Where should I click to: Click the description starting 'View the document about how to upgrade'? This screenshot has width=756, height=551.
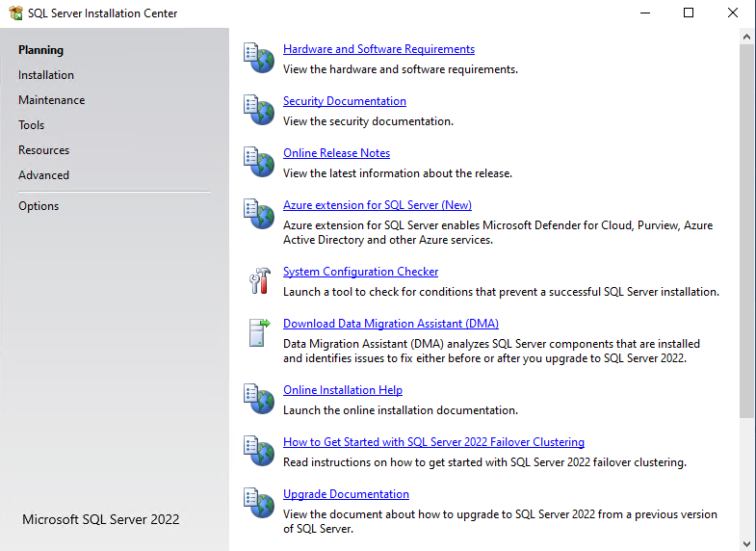[500, 522]
